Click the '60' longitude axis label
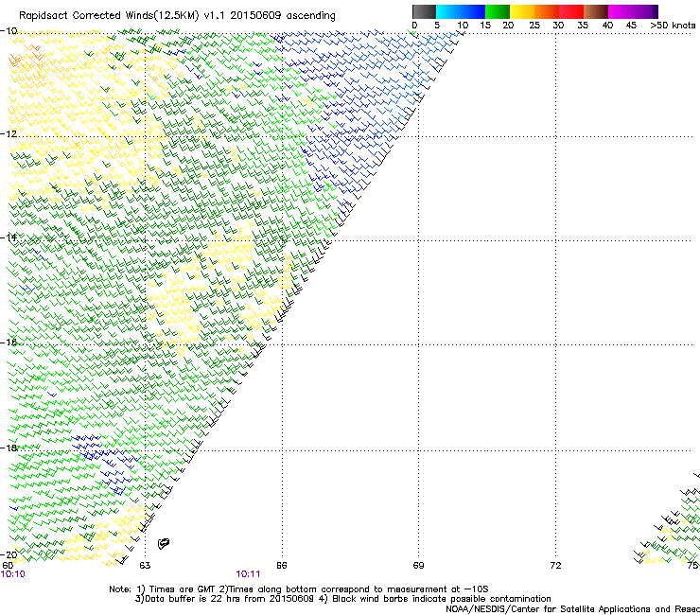 (x=8, y=566)
